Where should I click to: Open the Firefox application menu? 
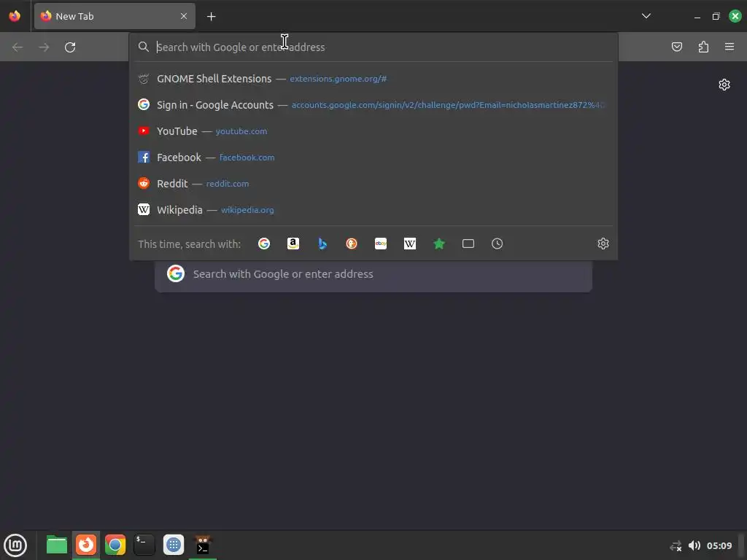tap(729, 47)
